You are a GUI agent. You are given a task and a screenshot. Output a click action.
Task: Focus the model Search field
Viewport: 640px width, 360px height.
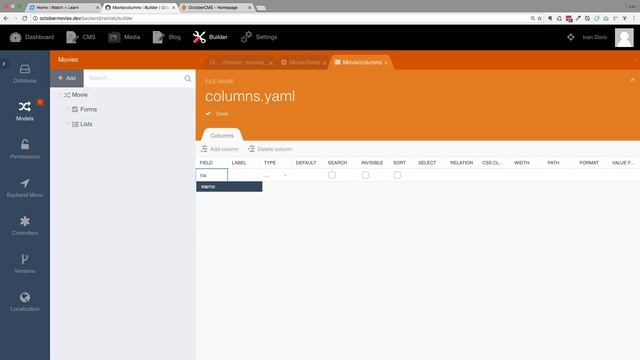tap(134, 78)
